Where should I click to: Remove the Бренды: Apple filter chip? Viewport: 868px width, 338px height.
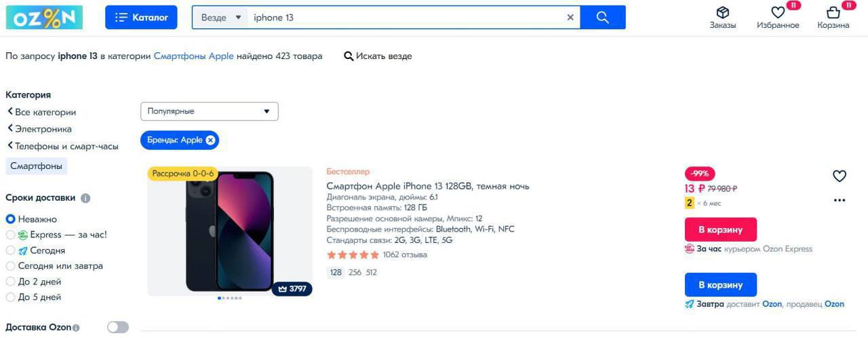pos(210,140)
